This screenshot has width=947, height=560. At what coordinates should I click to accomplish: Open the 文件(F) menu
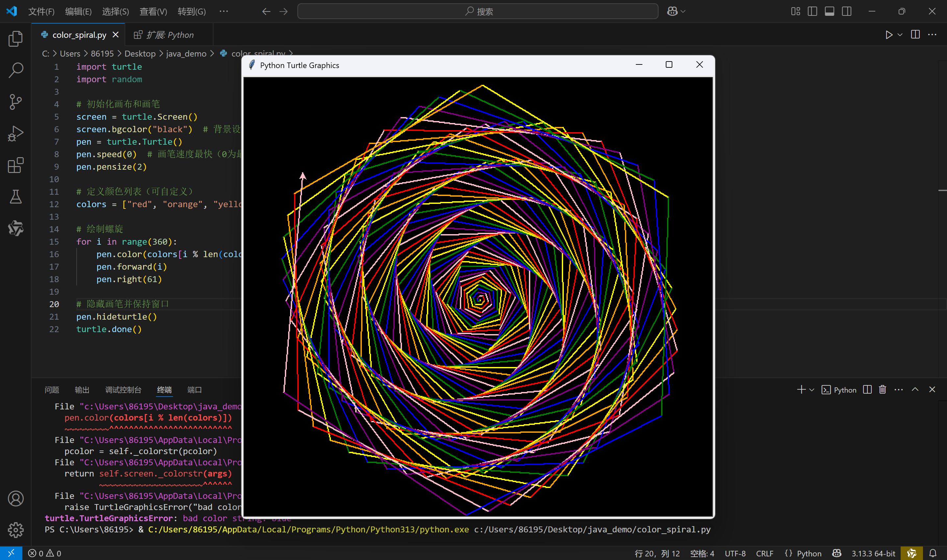pos(41,11)
